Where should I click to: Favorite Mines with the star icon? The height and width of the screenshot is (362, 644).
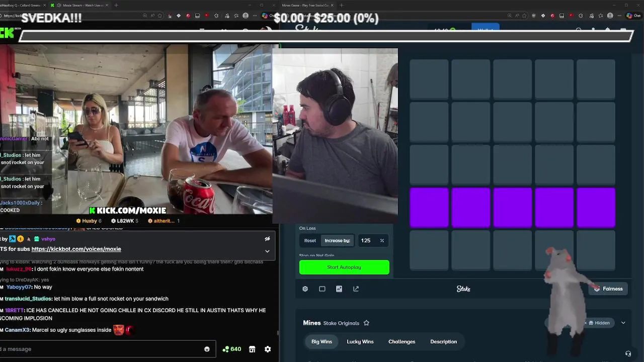366,323
